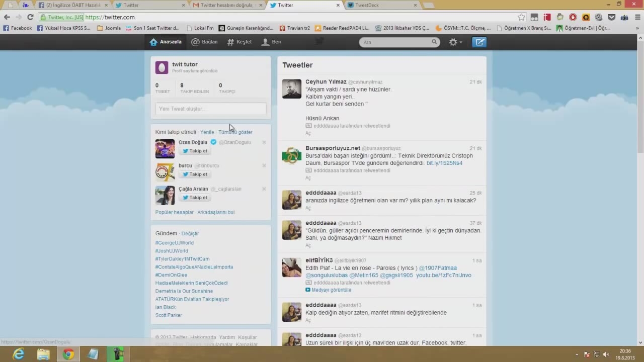This screenshot has height=362, width=644.
Task: Open Arkadaşlarını bul link
Action: [x=216, y=212]
